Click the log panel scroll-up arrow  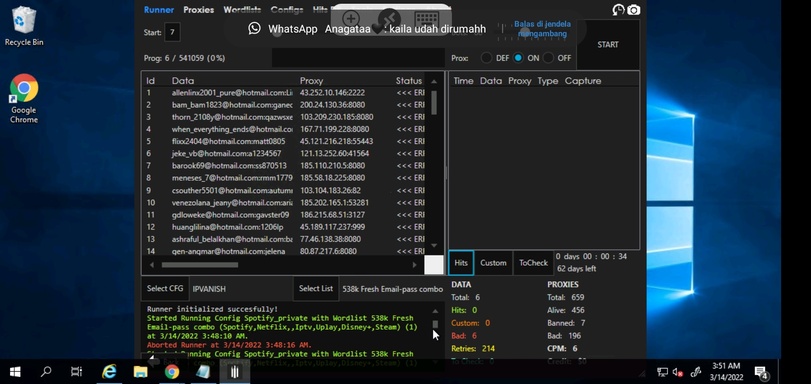pos(435,311)
